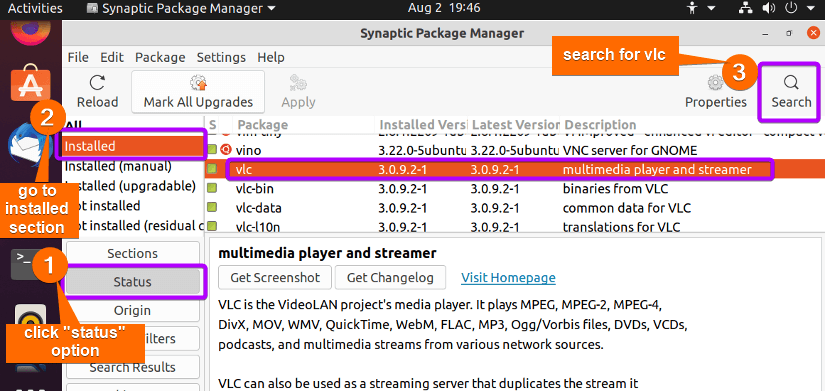Toggle status checkbox of vlc package
Viewport: 825px width, 391px height.
tap(212, 169)
